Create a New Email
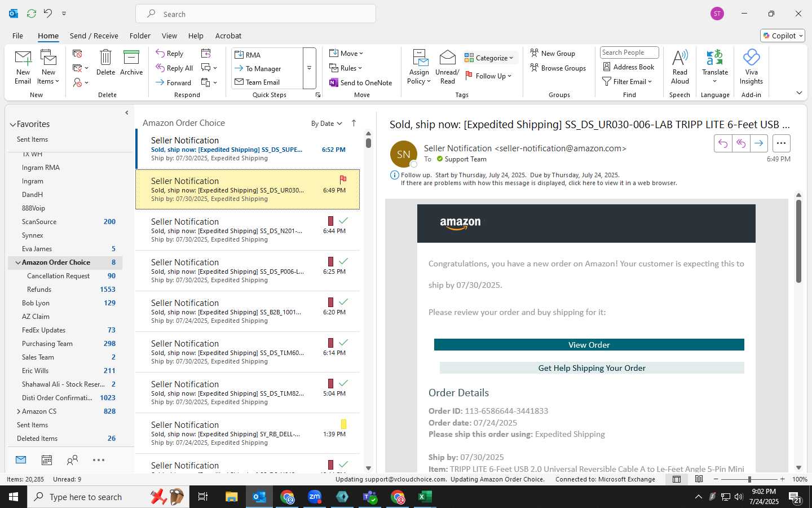Viewport: 812px width, 508px height. tap(23, 67)
